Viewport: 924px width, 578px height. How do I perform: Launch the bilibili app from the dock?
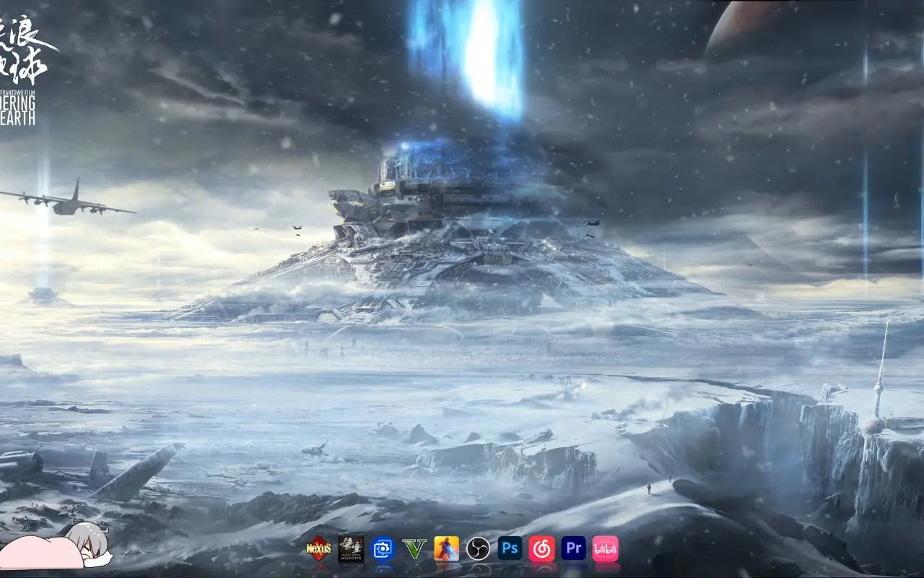coord(605,548)
